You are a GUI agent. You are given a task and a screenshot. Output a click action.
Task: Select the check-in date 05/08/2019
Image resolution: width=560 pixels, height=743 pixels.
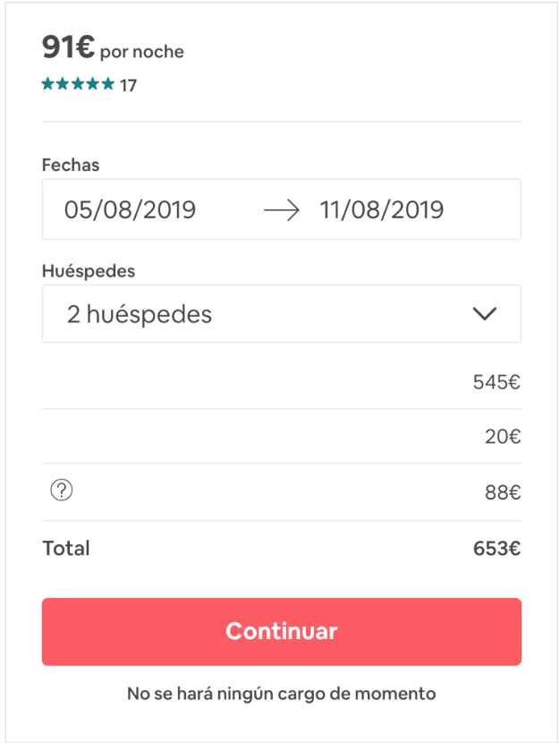pos(131,209)
